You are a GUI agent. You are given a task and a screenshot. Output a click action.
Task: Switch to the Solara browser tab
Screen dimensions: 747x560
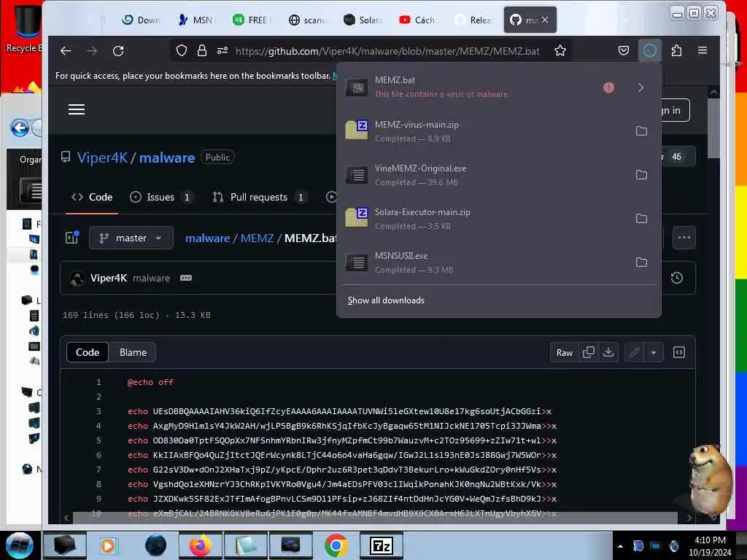[x=363, y=20]
